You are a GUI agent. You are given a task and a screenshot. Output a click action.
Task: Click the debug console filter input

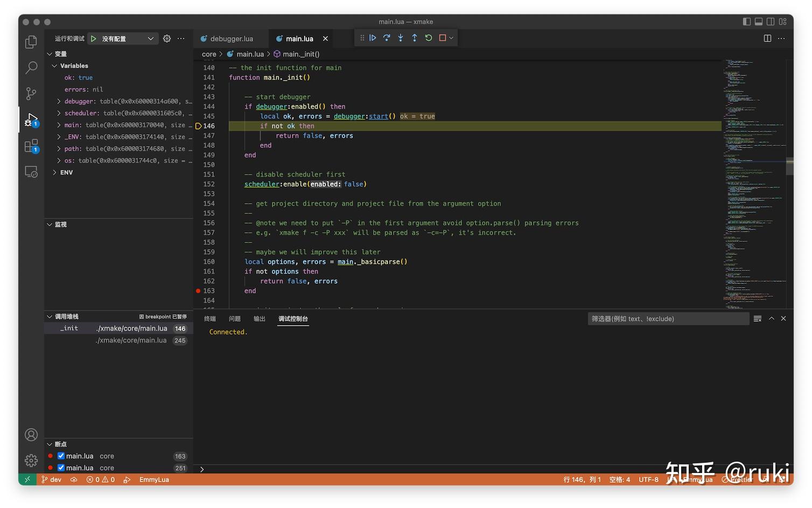(668, 319)
